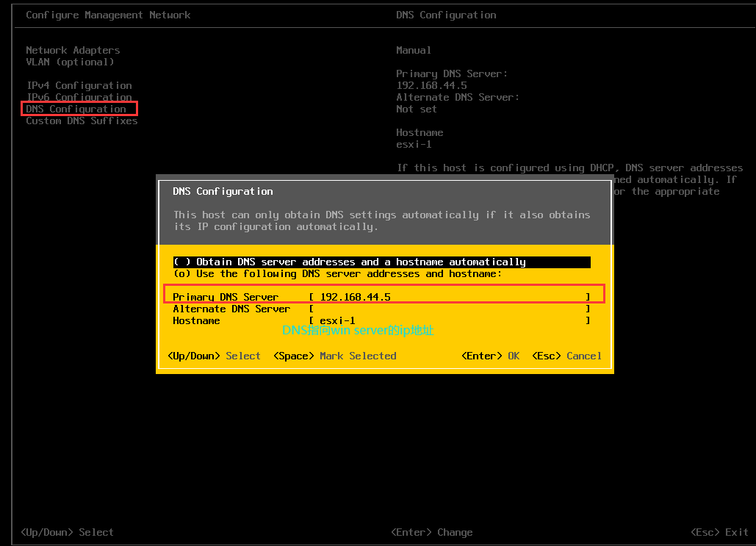Click Enter Change at the bottom bar
Viewport: 756px width, 546px height.
[431, 532]
